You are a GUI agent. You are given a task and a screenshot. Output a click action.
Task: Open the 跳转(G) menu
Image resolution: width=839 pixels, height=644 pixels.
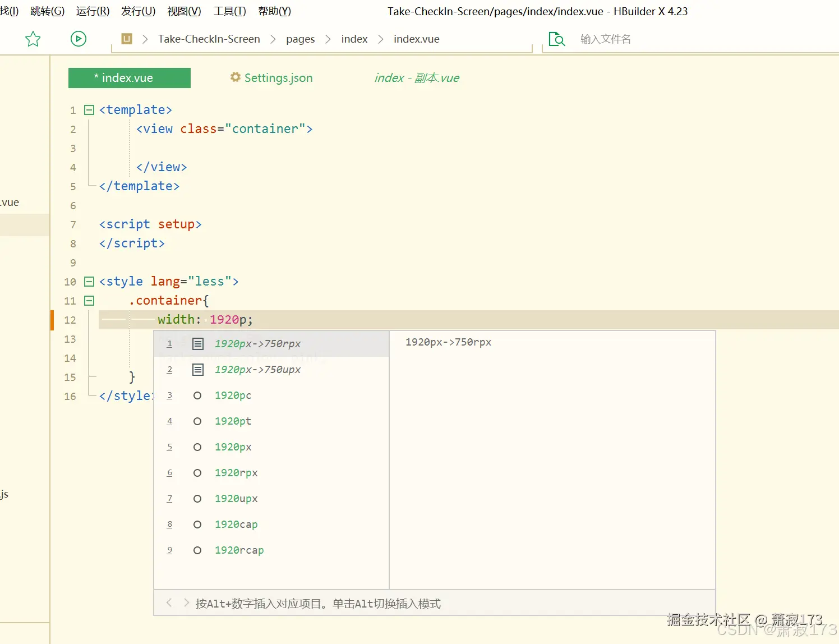point(48,11)
